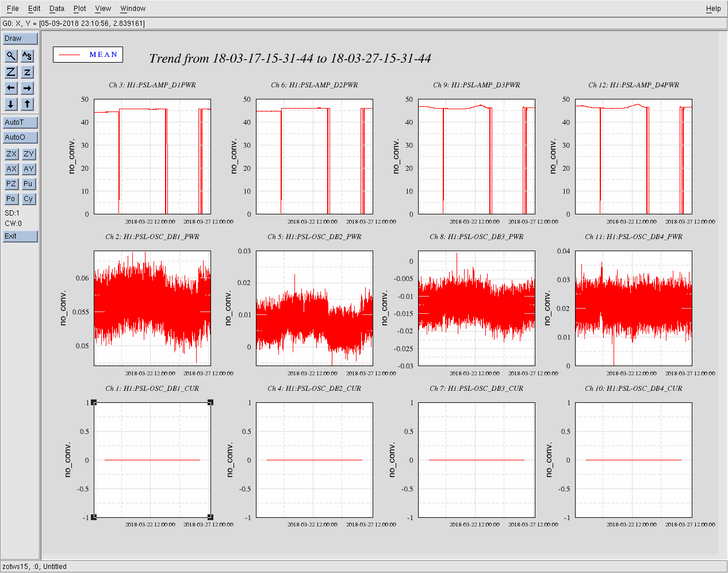Click the MEAN legend box
This screenshot has height=573, width=728.
point(88,55)
